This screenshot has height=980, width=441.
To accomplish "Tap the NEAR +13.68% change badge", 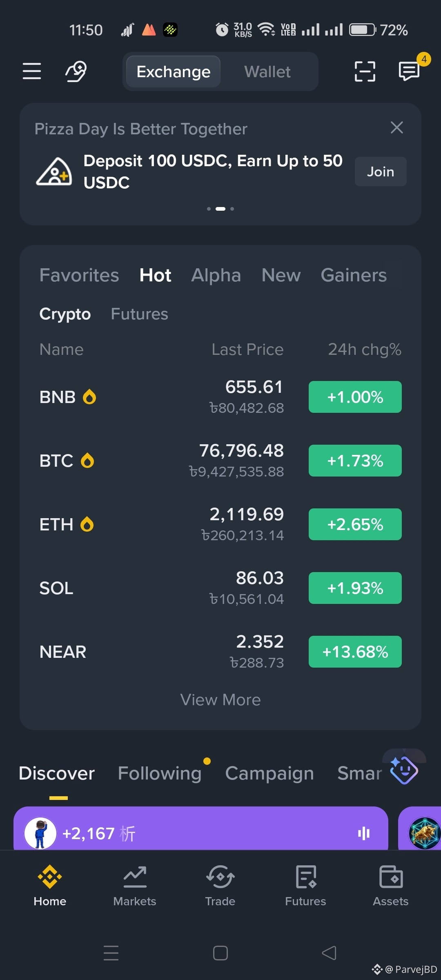I will 355,652.
